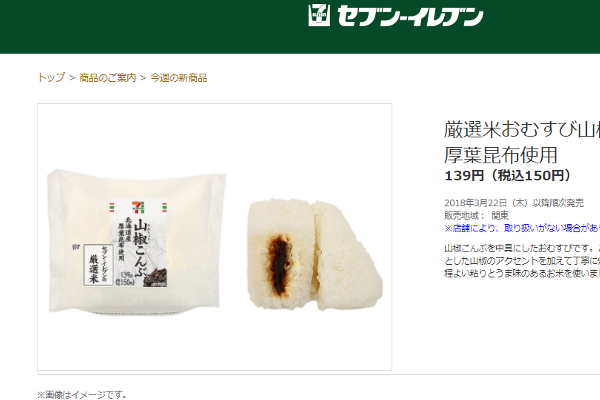Click the cut-open onigiri rice image
Screen dimensions: 600x400
[x=315, y=254]
